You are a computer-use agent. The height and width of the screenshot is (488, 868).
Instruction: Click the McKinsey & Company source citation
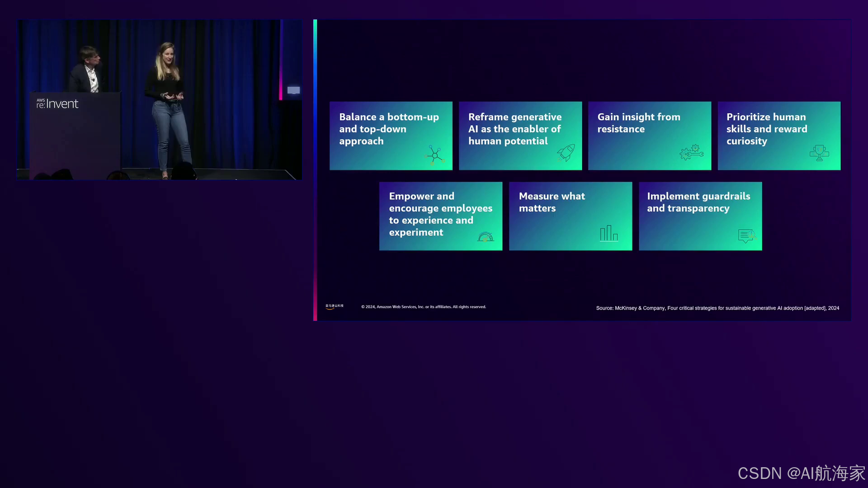click(x=717, y=308)
